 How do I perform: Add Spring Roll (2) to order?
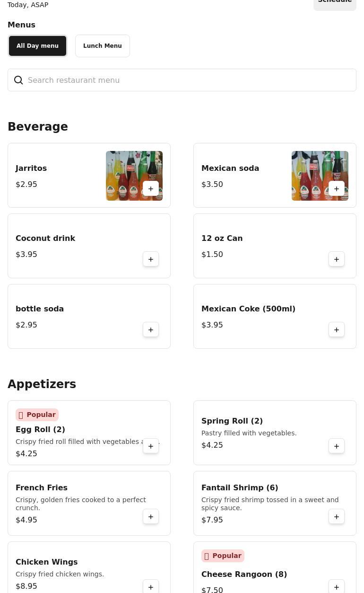click(337, 446)
